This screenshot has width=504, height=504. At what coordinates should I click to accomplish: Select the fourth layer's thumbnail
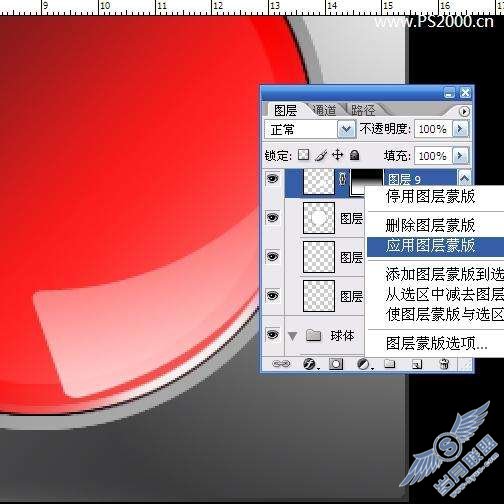tap(319, 296)
